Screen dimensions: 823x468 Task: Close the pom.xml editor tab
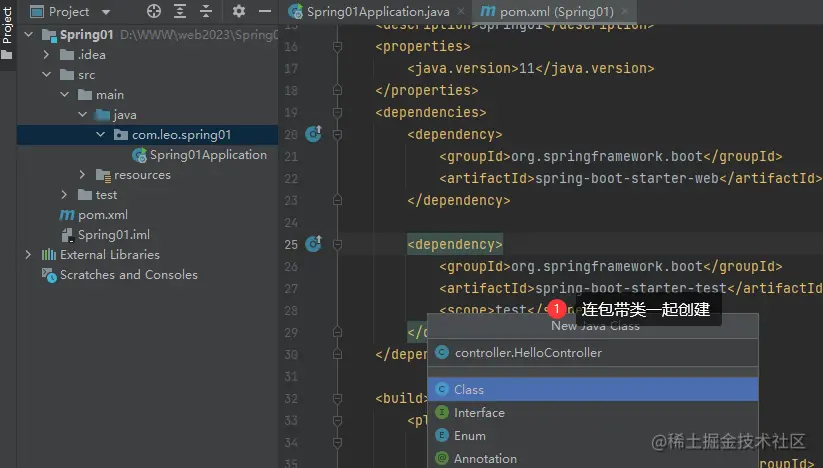(x=625, y=11)
